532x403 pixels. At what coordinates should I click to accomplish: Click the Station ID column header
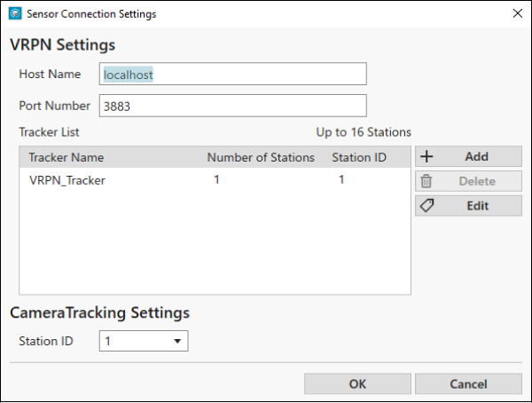click(359, 157)
